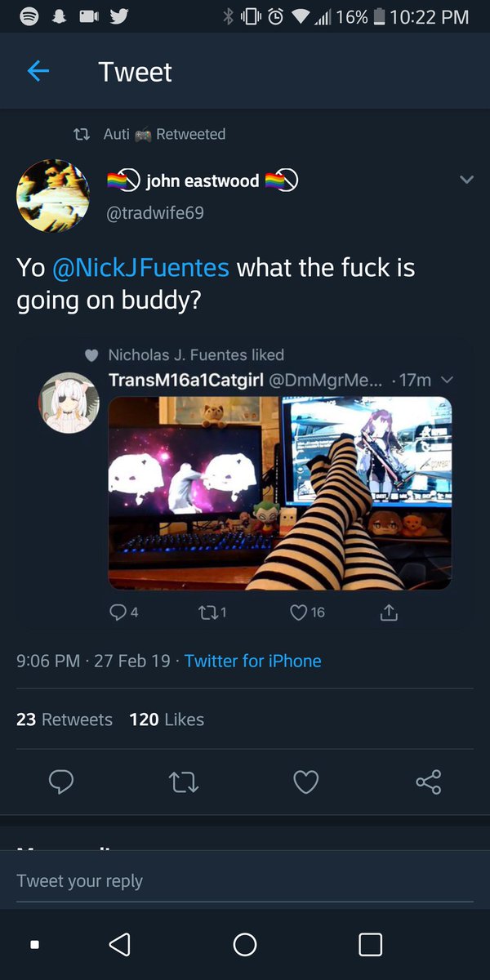Reply to the tweet using bottom speech bubble
The image size is (490, 980).
61,782
